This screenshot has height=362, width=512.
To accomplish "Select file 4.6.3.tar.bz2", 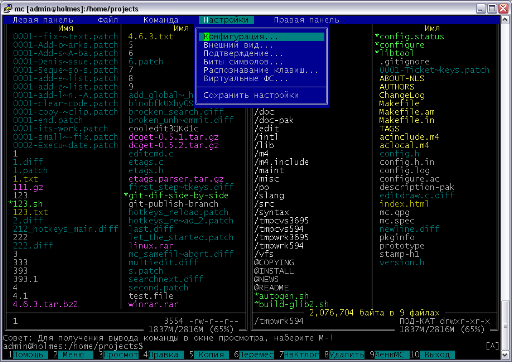I will [45, 304].
